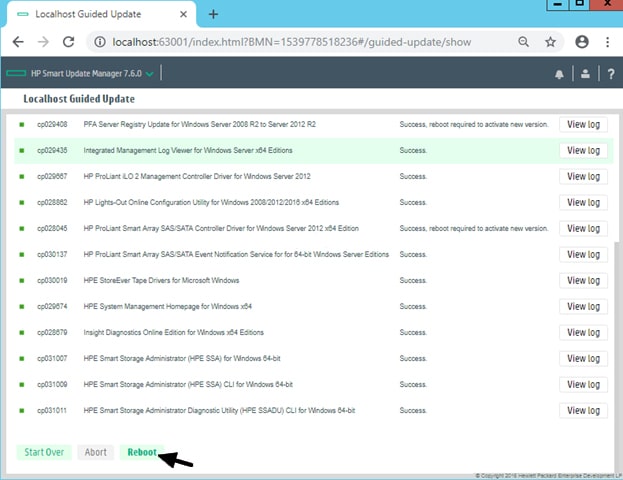
Task: Click green status square for cp029408
Action: (x=22, y=125)
